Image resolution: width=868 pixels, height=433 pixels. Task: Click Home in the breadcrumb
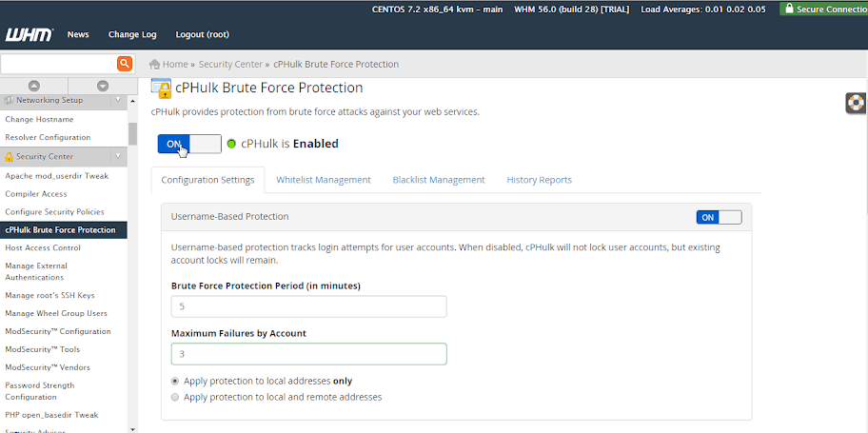175,64
